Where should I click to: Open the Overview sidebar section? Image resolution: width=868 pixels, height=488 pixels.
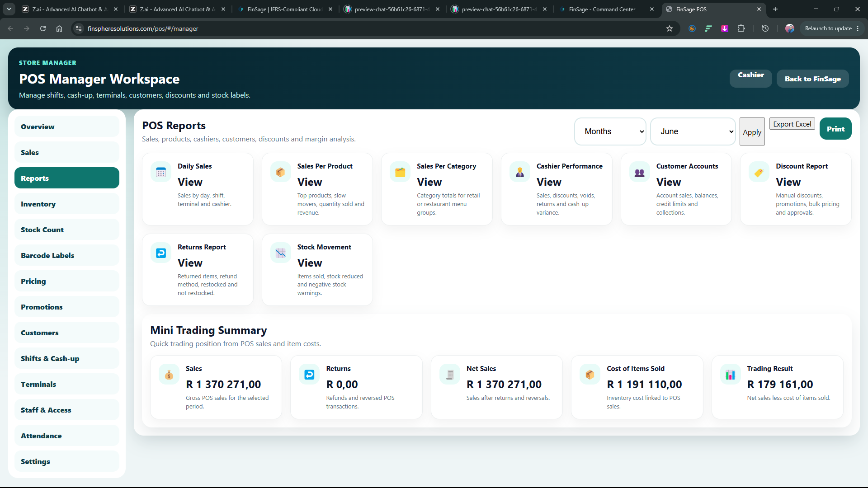pos(67,127)
